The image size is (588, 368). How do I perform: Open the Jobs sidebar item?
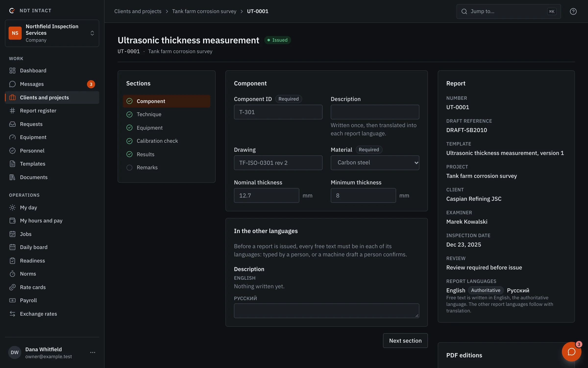point(52,234)
